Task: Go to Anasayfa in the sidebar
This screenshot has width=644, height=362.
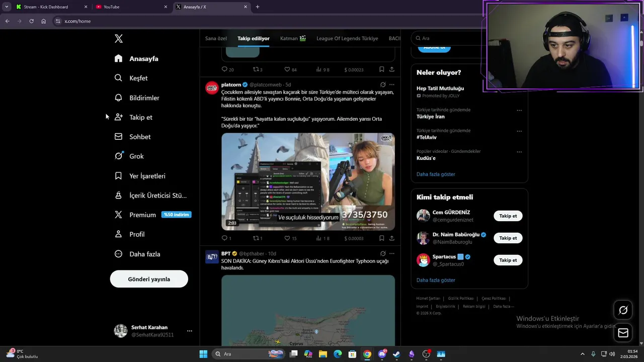Action: pos(136,59)
